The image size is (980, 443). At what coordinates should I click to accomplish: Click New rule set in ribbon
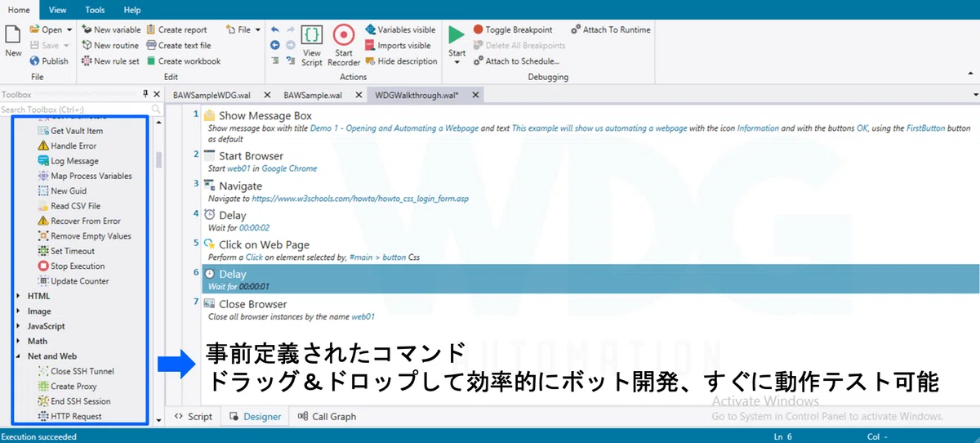point(110,60)
